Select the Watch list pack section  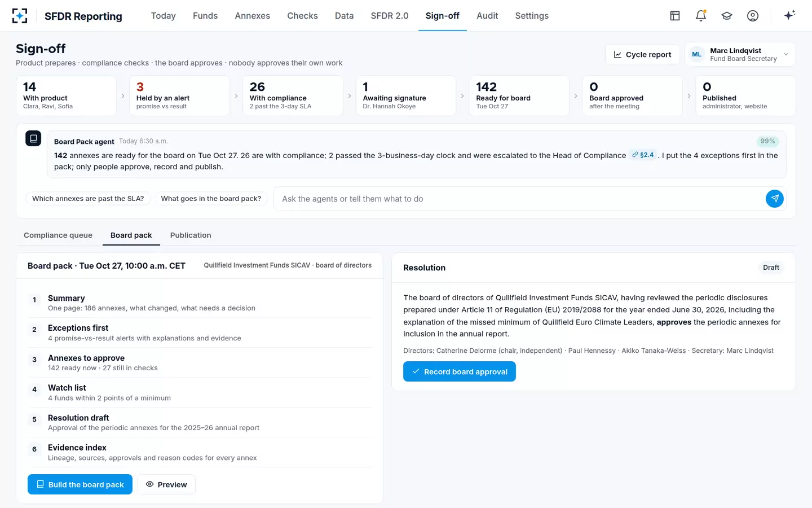point(200,392)
